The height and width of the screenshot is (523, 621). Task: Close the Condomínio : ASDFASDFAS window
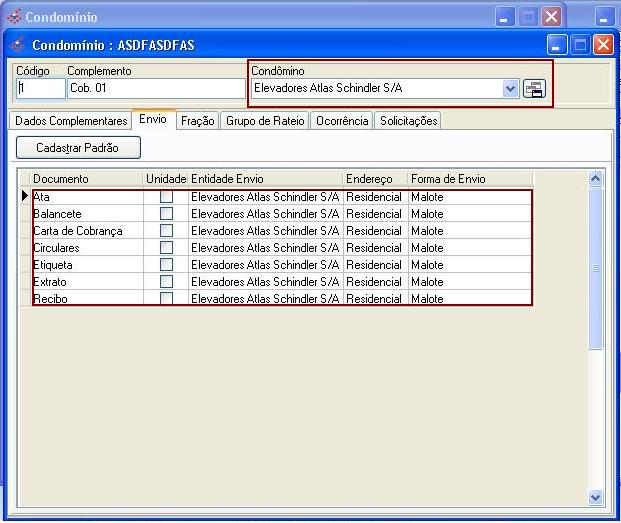tap(603, 45)
